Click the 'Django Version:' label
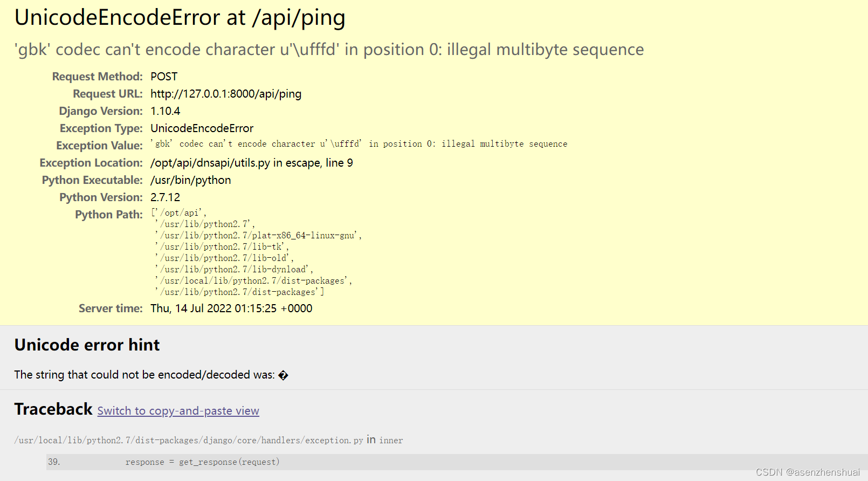The height and width of the screenshot is (481, 868). point(101,111)
